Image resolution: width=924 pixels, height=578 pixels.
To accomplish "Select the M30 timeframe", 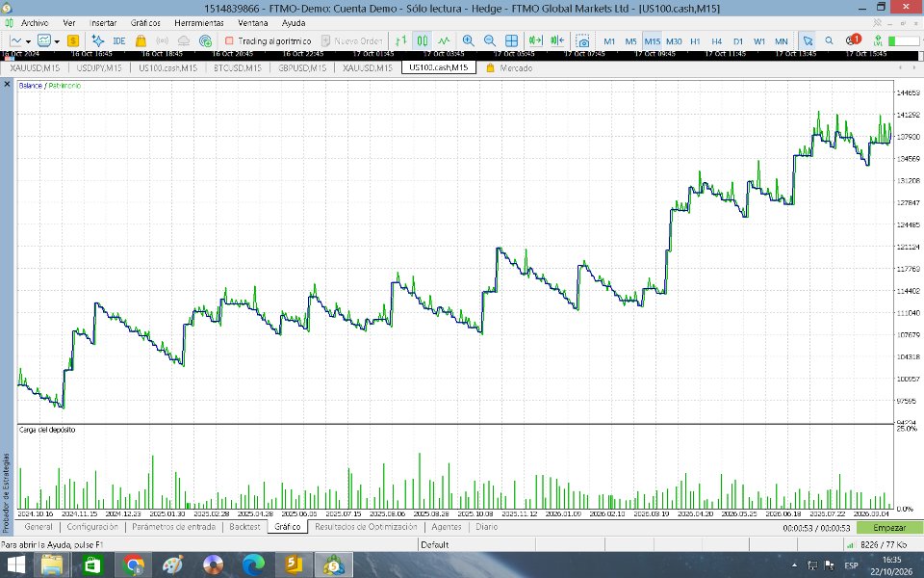I will click(x=674, y=41).
